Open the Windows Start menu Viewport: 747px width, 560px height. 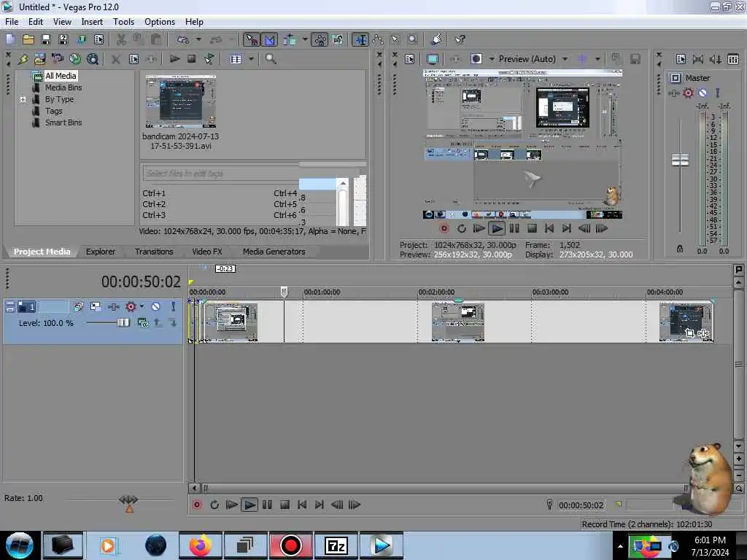pyautogui.click(x=20, y=545)
